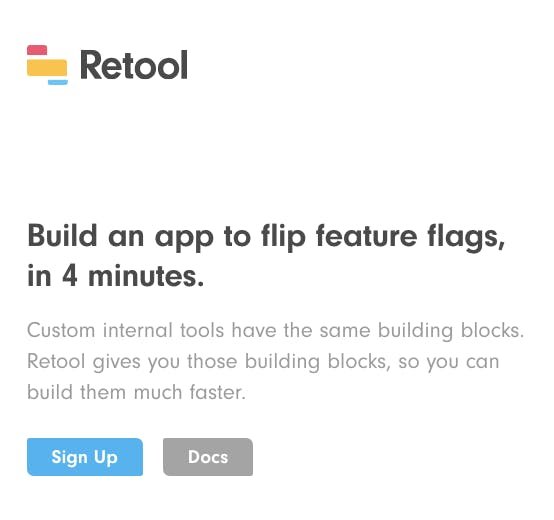Click 'so you can' in the description

[449, 362]
